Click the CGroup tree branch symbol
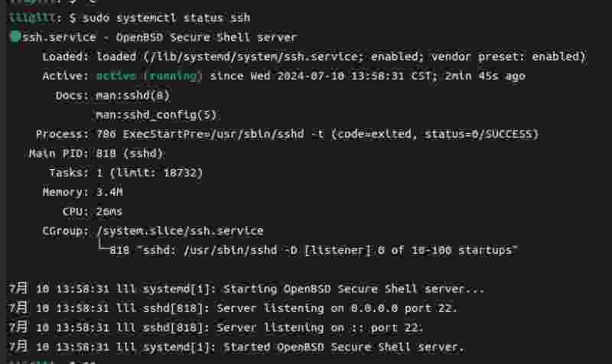 pyautogui.click(x=103, y=245)
